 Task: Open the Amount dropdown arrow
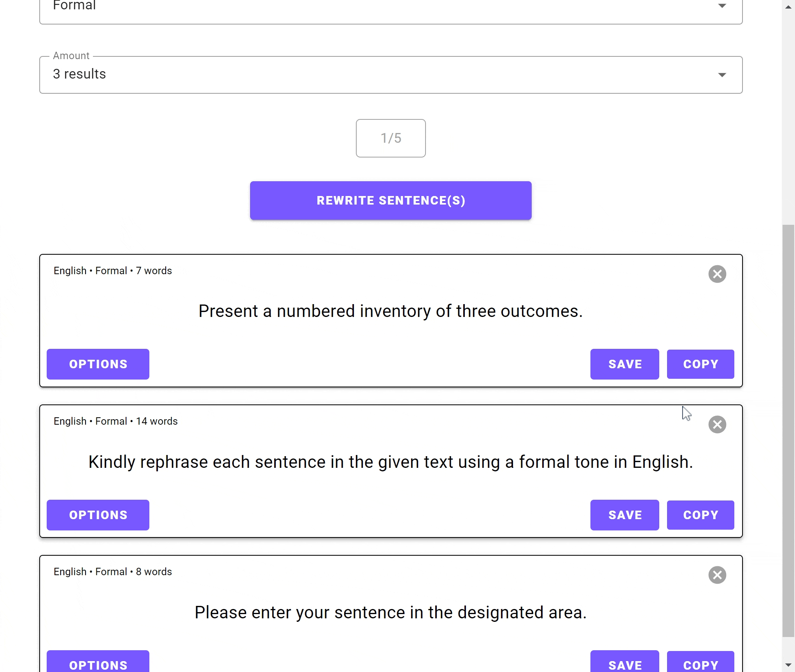click(x=722, y=75)
